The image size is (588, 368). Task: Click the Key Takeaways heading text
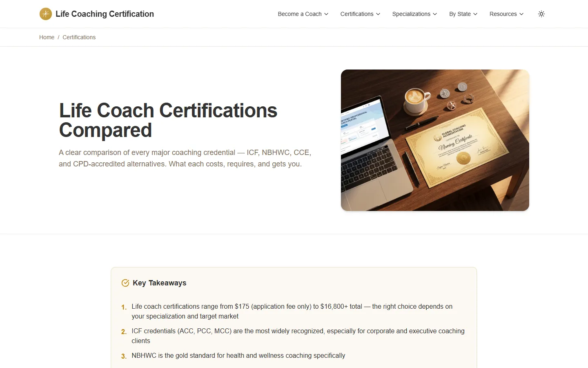coord(159,283)
